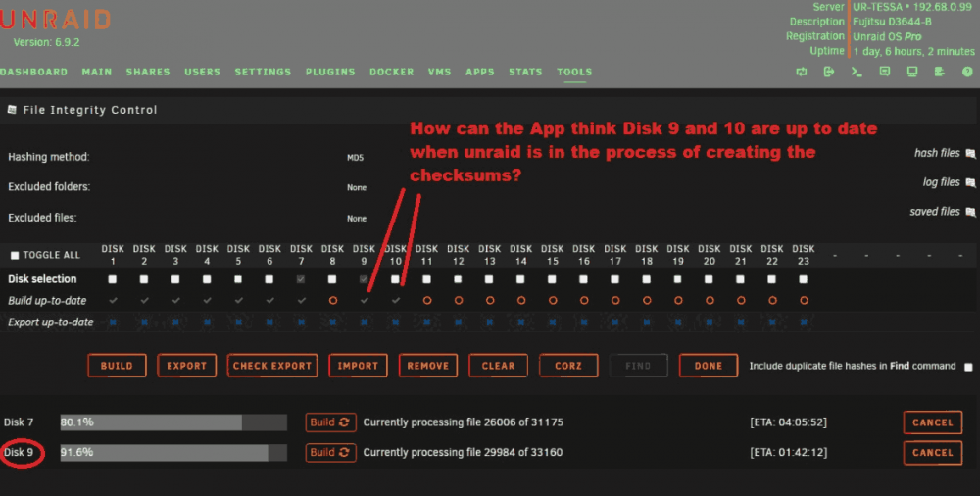The image size is (980, 496).
Task: Click the DONE button
Action: click(x=709, y=366)
